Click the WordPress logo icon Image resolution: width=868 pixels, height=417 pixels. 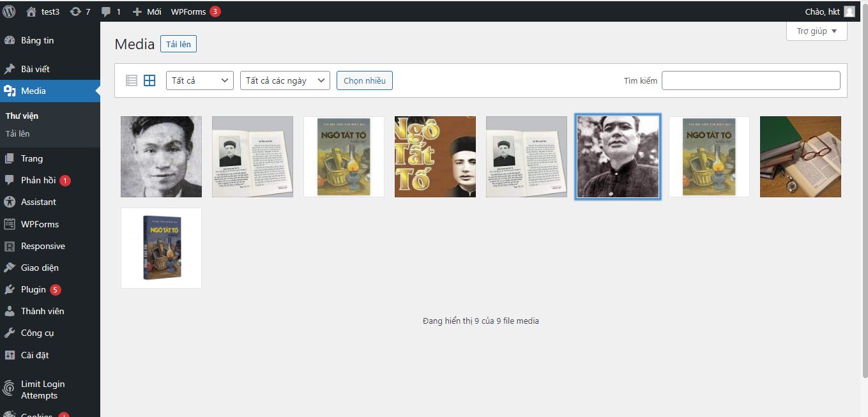coord(9,11)
